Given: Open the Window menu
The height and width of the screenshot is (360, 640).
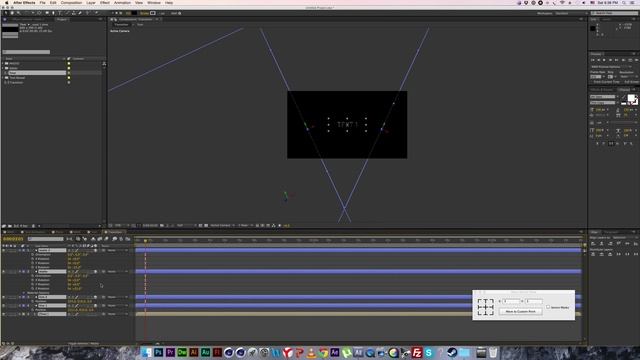Looking at the screenshot, I should pos(154,3).
